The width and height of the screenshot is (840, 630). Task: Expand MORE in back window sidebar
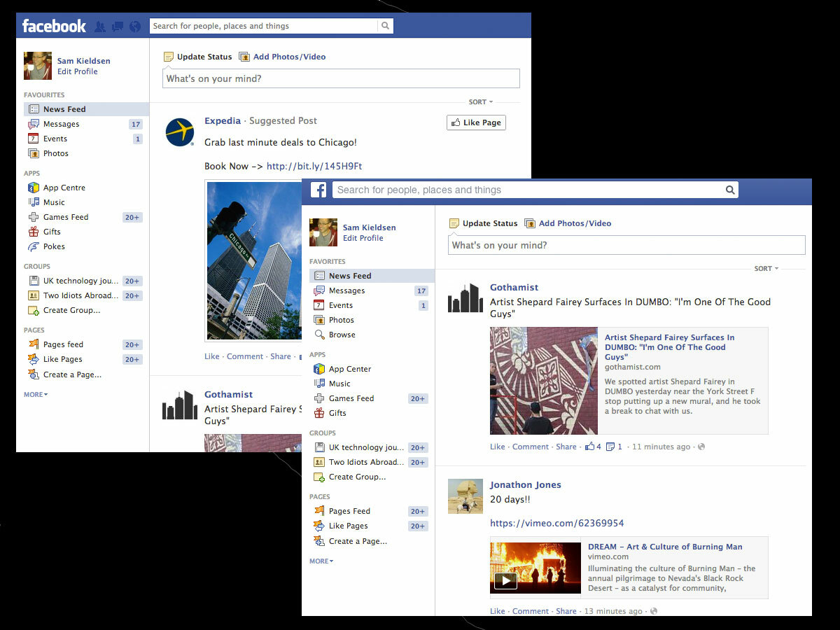tap(36, 395)
